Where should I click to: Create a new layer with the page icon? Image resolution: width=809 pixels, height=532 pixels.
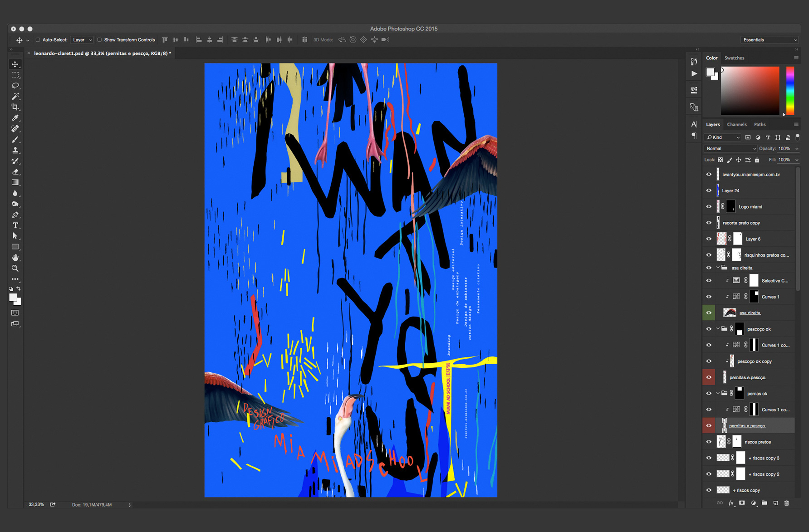[775, 503]
